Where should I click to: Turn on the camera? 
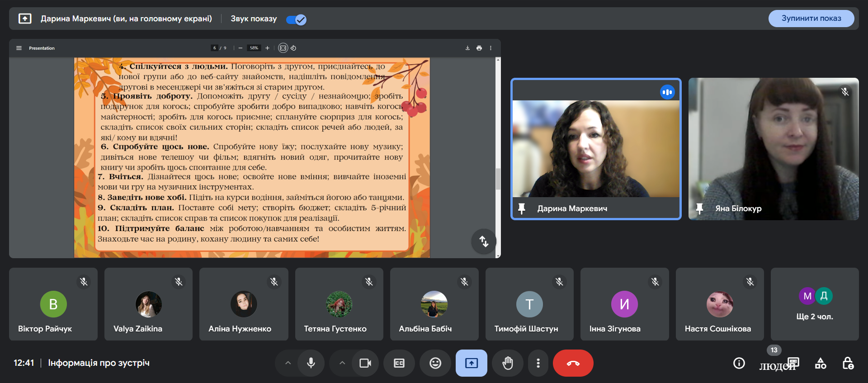click(x=365, y=363)
